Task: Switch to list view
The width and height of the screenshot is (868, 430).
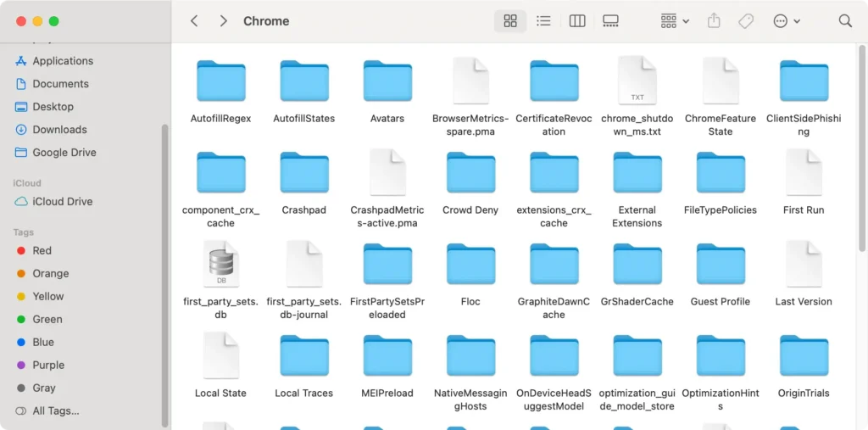Action: (x=543, y=21)
